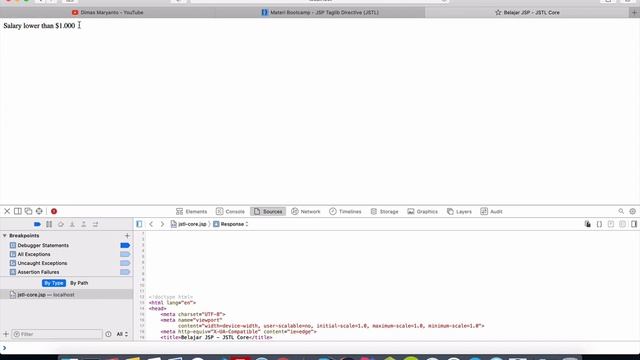Select All Exceptions row
Screen dimensions: 640x360
point(66,254)
